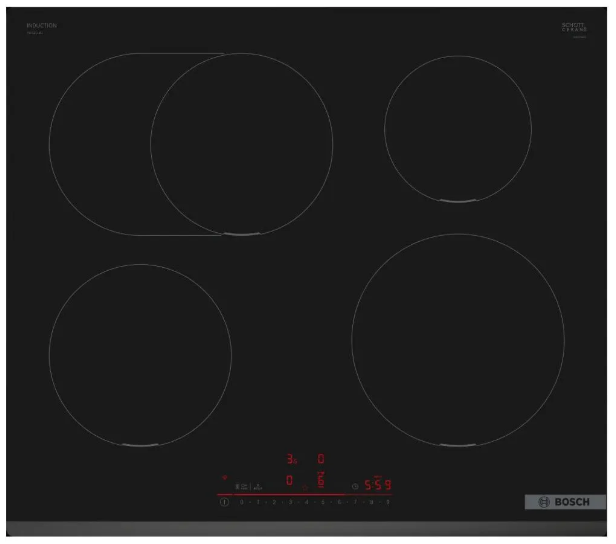Select rear-right zone display showing 0

[321, 459]
